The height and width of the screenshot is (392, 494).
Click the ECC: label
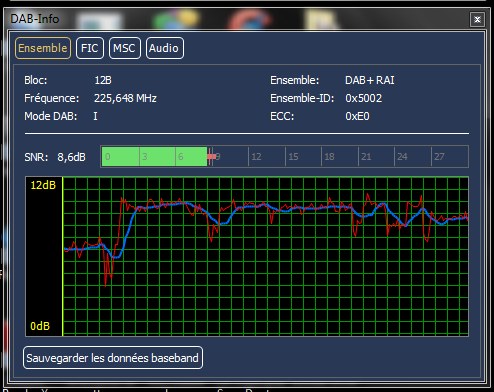[x=282, y=116]
